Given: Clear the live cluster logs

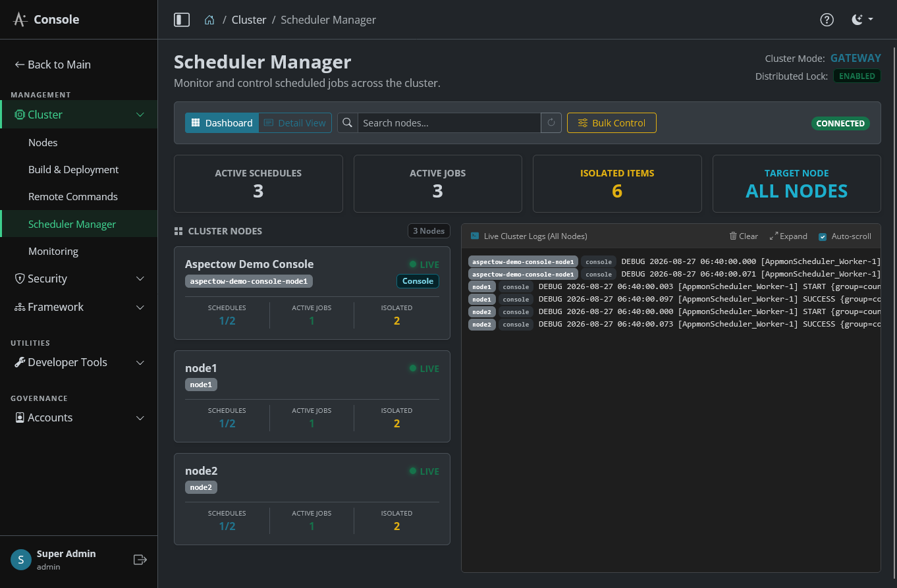Looking at the screenshot, I should coord(744,236).
